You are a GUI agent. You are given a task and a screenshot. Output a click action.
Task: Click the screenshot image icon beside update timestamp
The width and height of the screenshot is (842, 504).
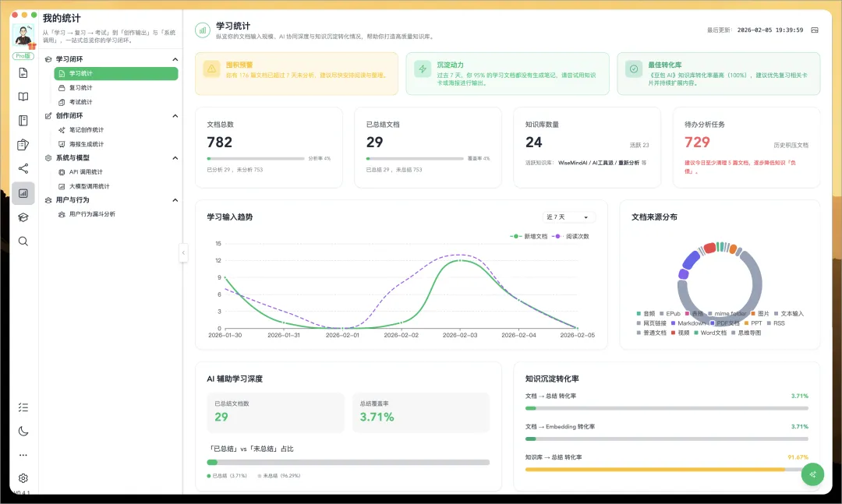click(x=815, y=30)
